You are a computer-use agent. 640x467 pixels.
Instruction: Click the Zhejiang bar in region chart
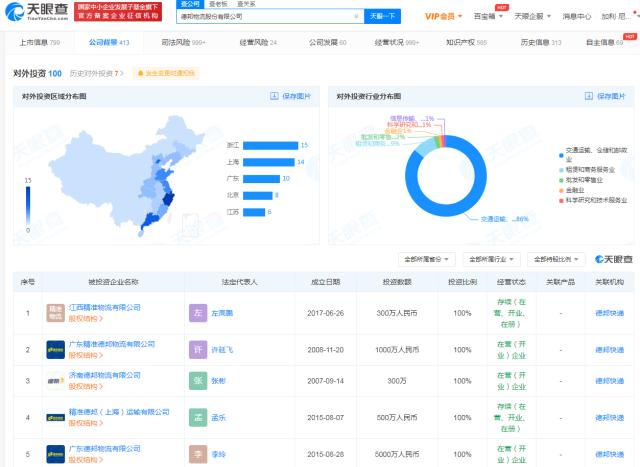(270, 145)
